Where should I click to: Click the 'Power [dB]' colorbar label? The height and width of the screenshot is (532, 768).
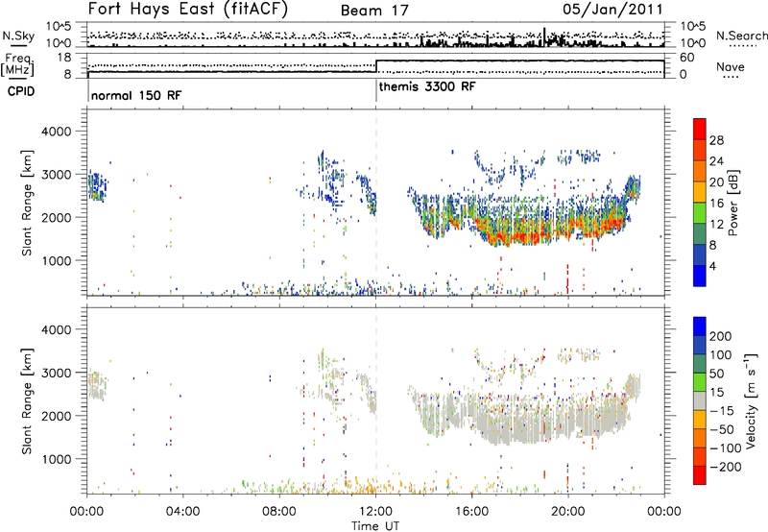(x=732, y=203)
